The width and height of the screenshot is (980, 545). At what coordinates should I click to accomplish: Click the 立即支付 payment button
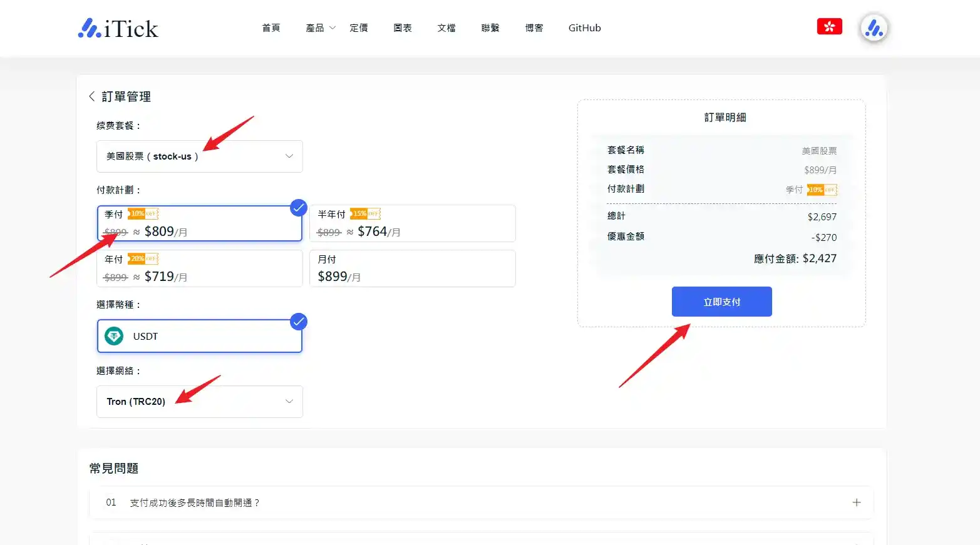721,302
